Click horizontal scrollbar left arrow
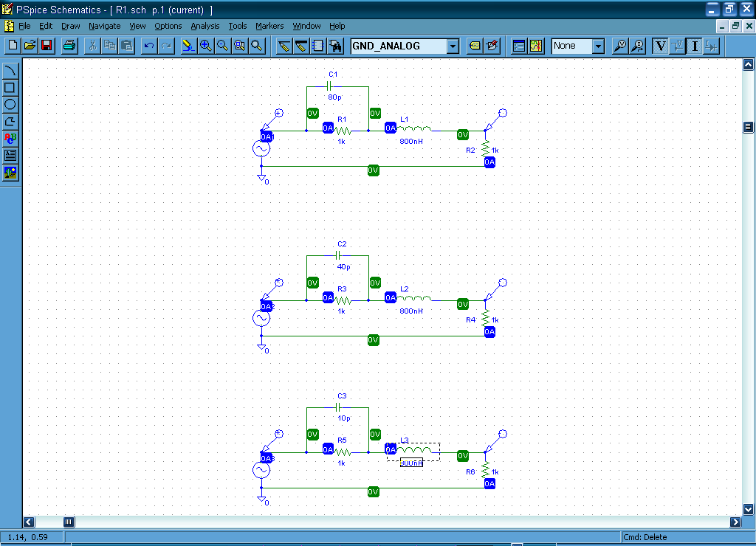 (x=29, y=522)
